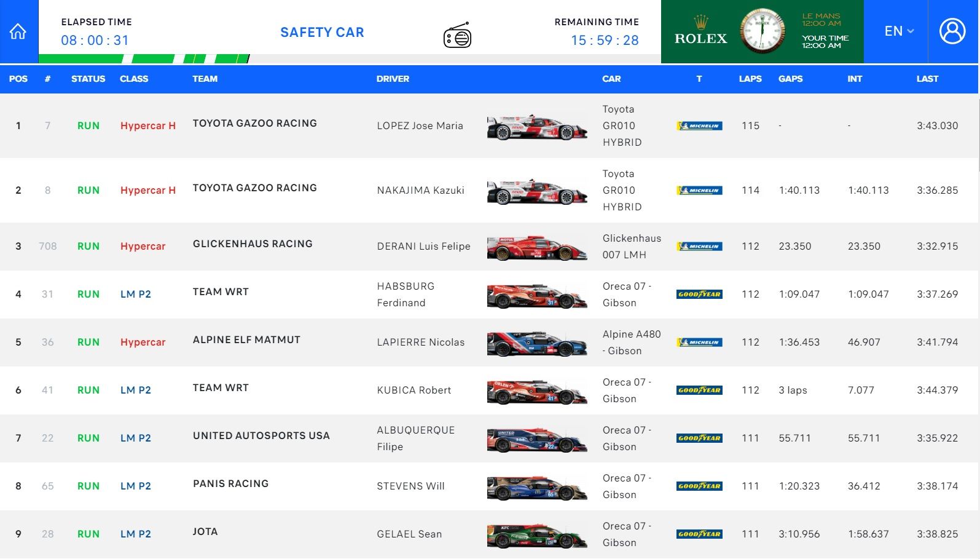Click the Michelin tyre logo for Nakajima
Viewport: 980px width, 559px height.
pyautogui.click(x=699, y=191)
